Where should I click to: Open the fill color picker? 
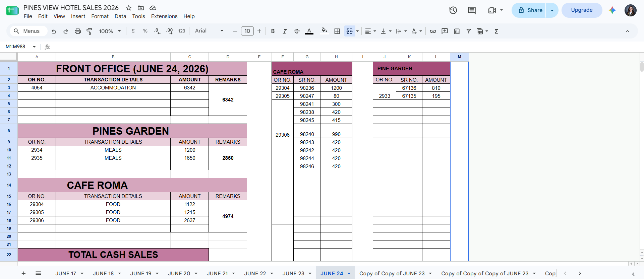324,31
